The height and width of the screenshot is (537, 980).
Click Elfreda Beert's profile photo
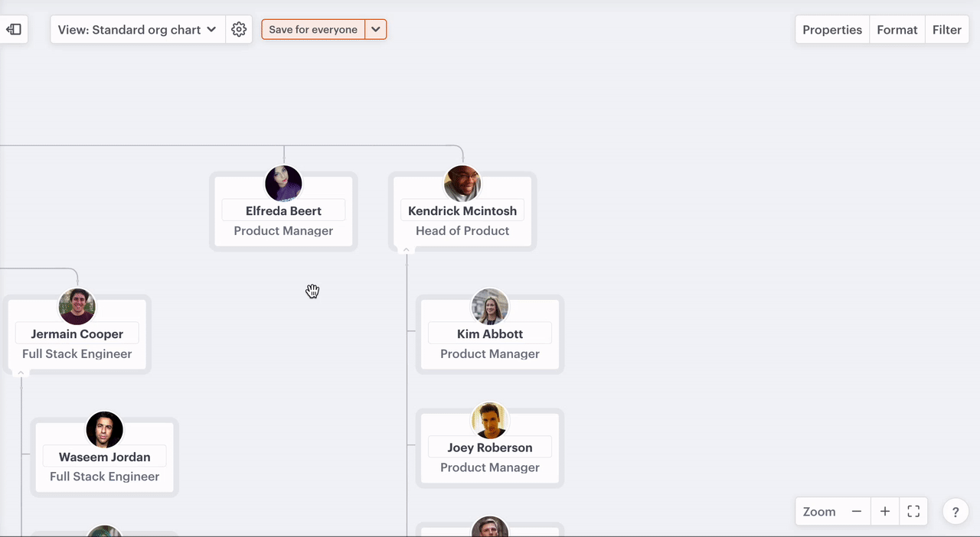pos(283,184)
